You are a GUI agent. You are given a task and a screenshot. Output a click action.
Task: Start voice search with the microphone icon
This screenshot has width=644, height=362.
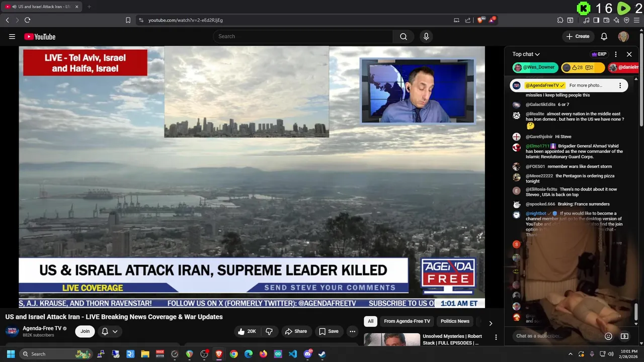426,36
